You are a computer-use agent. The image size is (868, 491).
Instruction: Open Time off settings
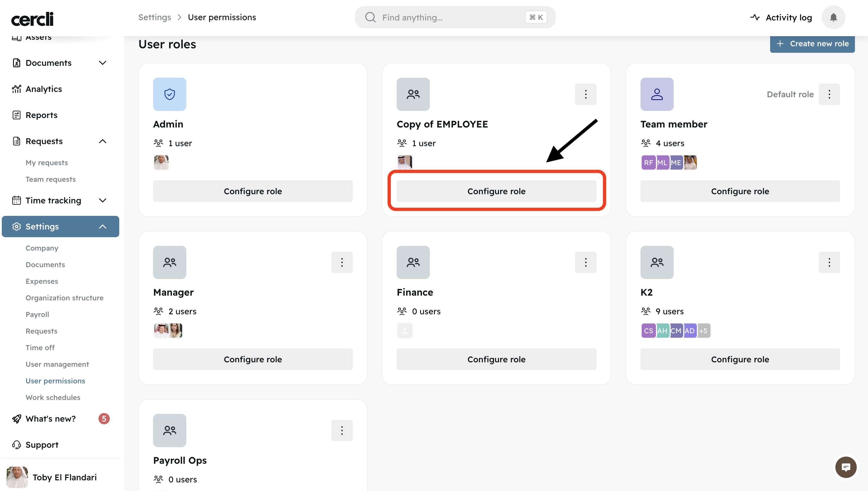40,348
